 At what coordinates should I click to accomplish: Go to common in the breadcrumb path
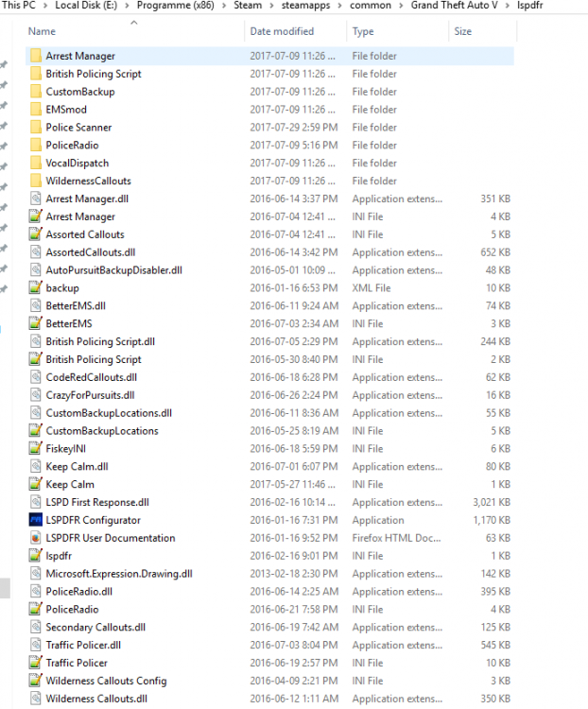[x=371, y=6]
